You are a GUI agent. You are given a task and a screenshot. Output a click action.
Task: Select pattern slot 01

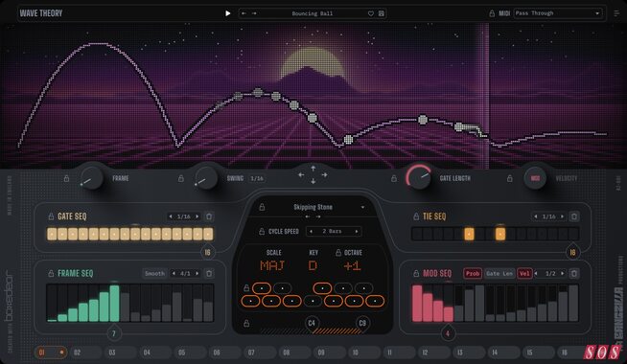coord(51,353)
